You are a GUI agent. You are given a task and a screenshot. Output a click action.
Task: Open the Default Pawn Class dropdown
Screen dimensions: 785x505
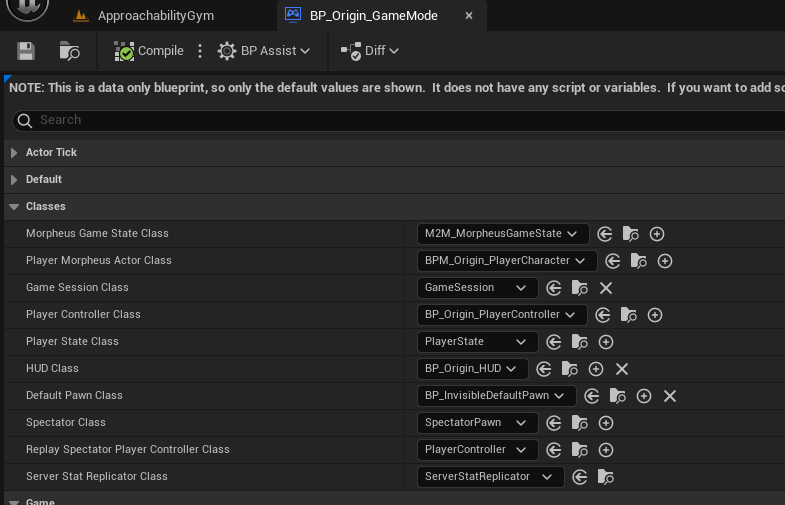click(x=496, y=396)
